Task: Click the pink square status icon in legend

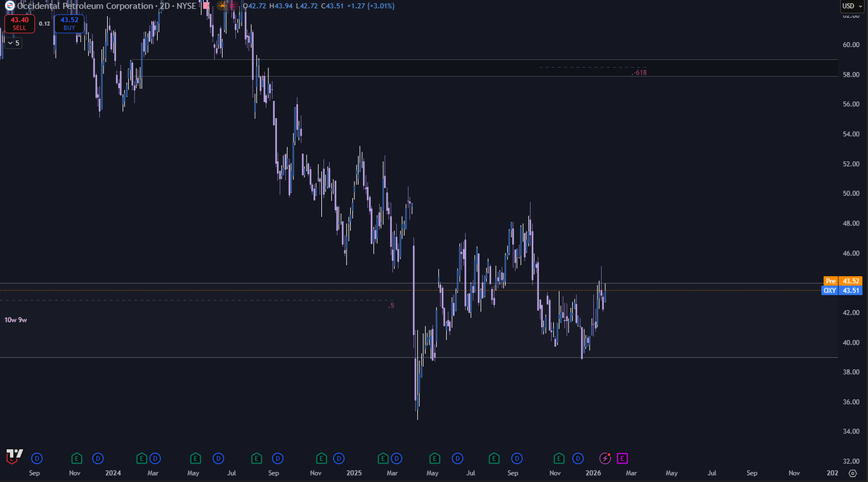Action: 206,6
